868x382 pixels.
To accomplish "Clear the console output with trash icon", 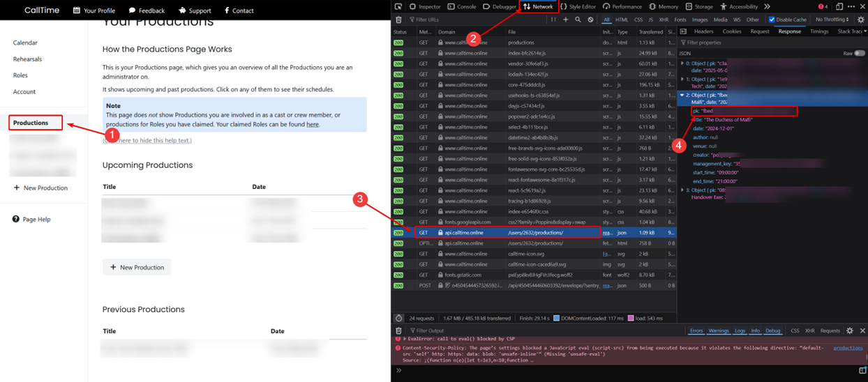I will [x=398, y=331].
